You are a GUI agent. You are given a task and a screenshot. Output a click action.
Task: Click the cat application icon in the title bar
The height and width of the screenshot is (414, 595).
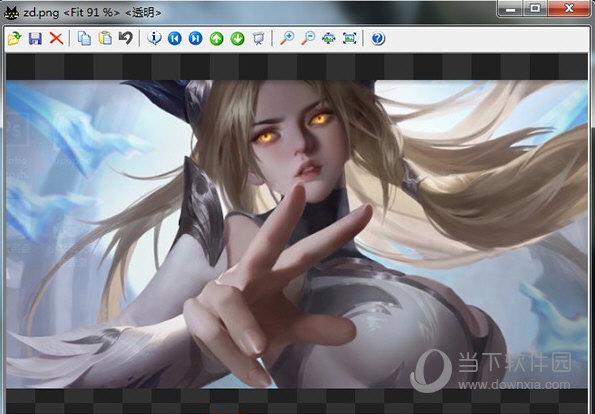(11, 13)
